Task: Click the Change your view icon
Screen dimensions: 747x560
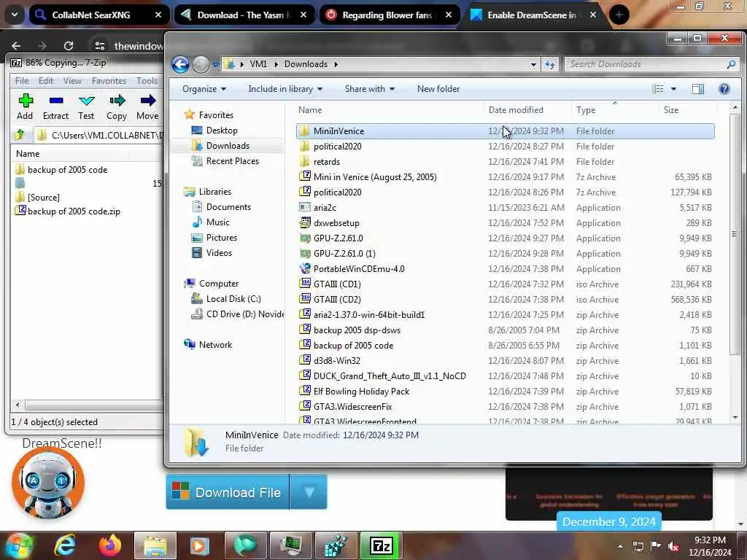Action: tap(658, 88)
